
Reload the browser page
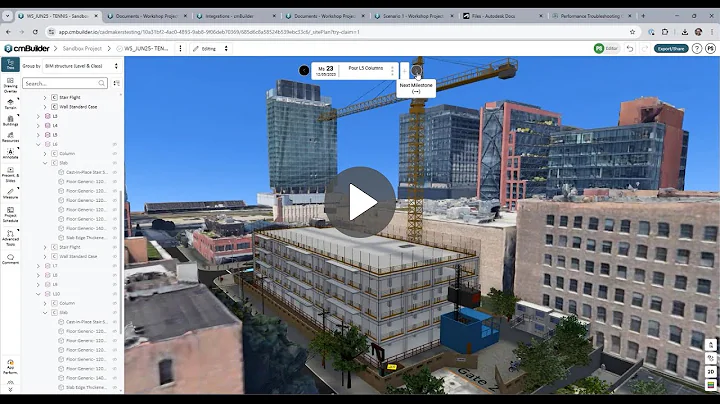pos(35,32)
